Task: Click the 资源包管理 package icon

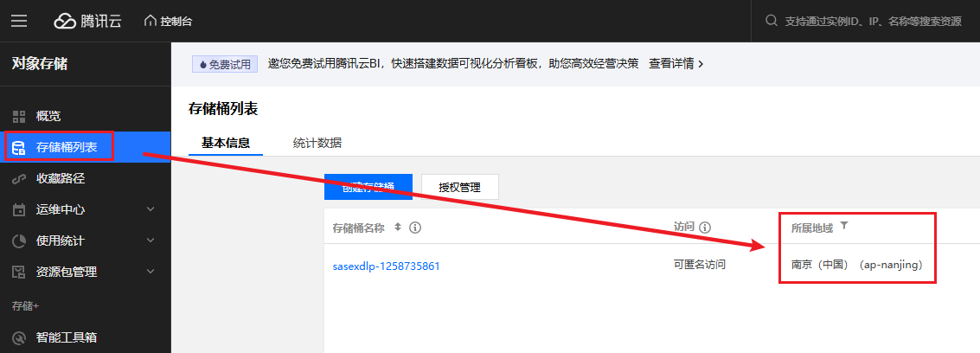Action: tap(19, 272)
